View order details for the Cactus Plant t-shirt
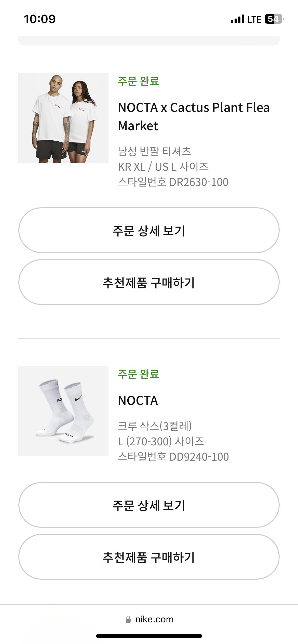Image resolution: width=298 pixels, height=644 pixels. point(149,230)
